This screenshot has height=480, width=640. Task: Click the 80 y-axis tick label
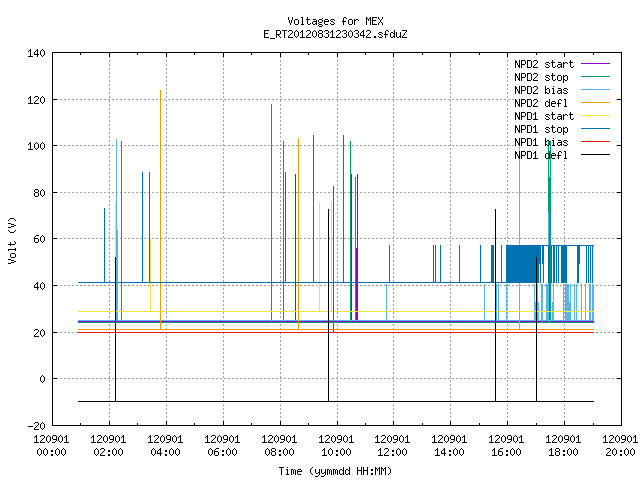pyautogui.click(x=39, y=193)
